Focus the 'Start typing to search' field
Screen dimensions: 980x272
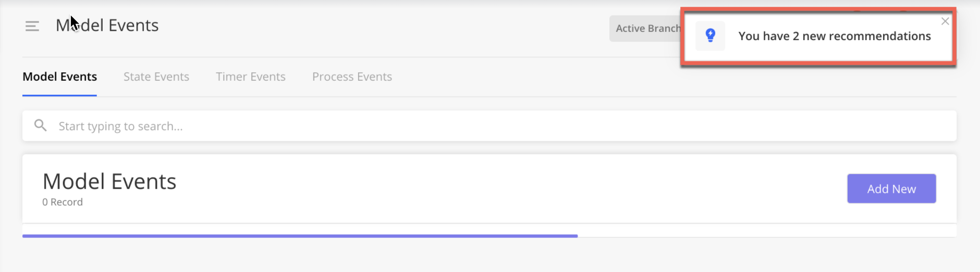tap(489, 126)
